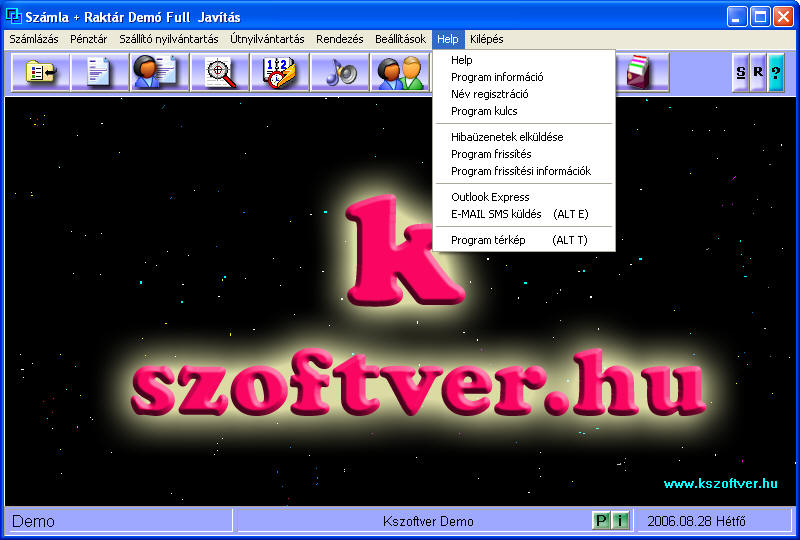The width and height of the screenshot is (800, 540).
Task: Click the two people partners icon
Action: point(401,72)
